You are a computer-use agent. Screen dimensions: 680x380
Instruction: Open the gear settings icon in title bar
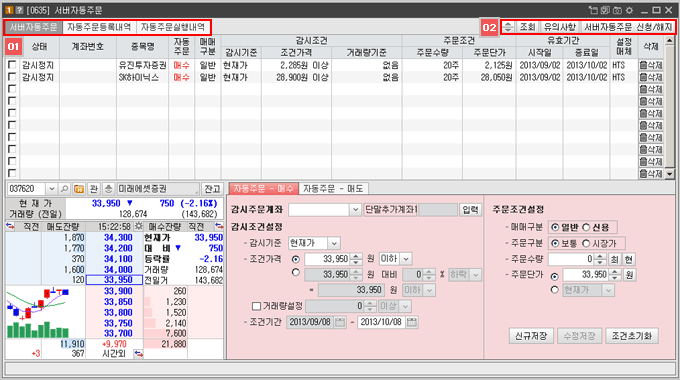629,10
